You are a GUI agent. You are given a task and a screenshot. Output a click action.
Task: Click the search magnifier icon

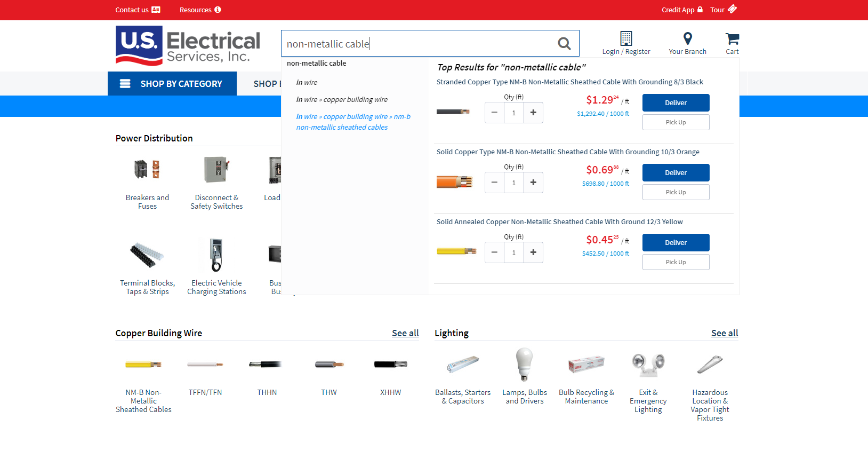[x=564, y=44]
